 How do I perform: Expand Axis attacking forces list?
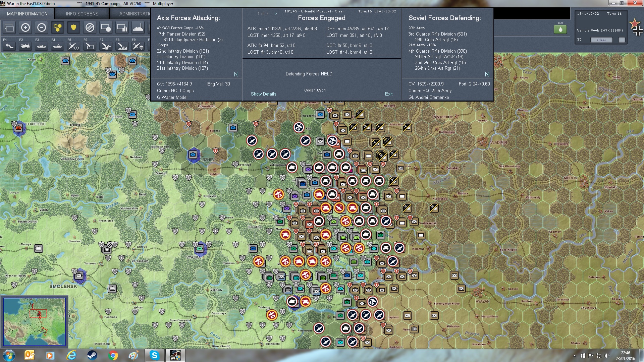point(236,74)
